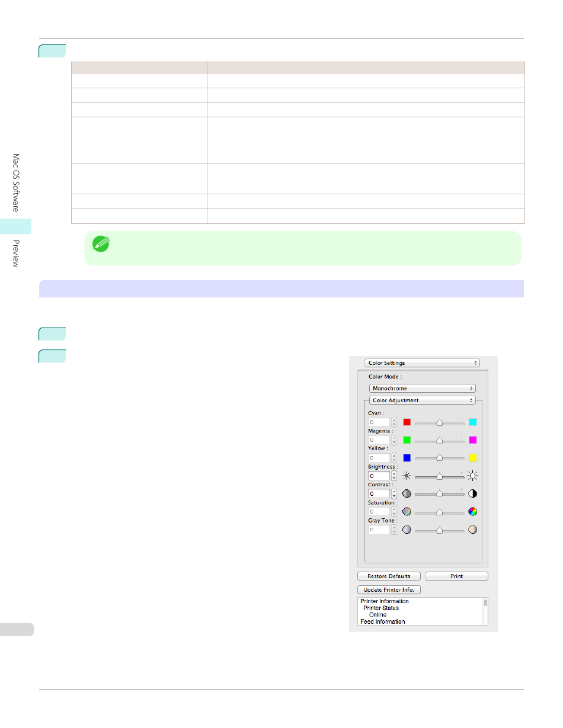Click the Magenta value field
This screenshot has height=728, width=563.
(379, 440)
